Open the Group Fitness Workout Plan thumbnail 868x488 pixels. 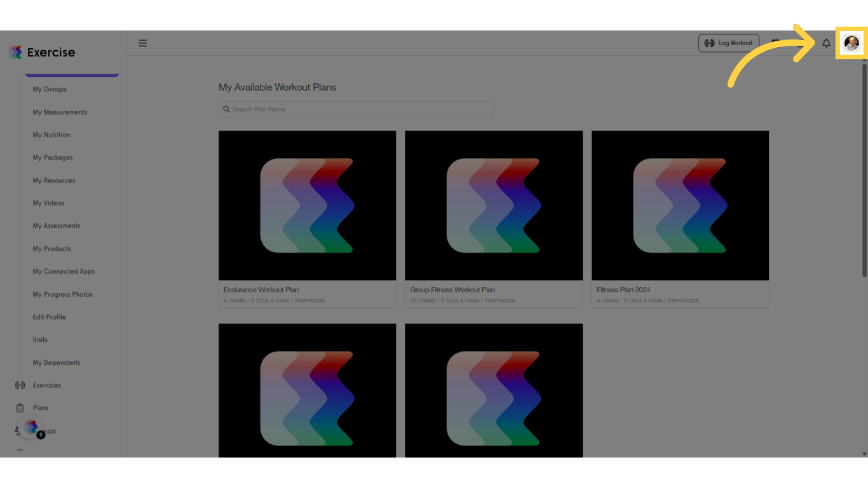coord(494,205)
